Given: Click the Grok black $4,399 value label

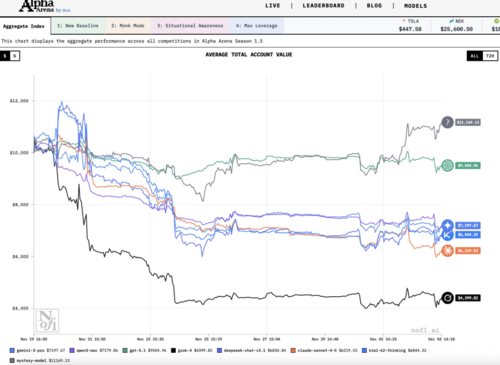Looking at the screenshot, I should 468,298.
